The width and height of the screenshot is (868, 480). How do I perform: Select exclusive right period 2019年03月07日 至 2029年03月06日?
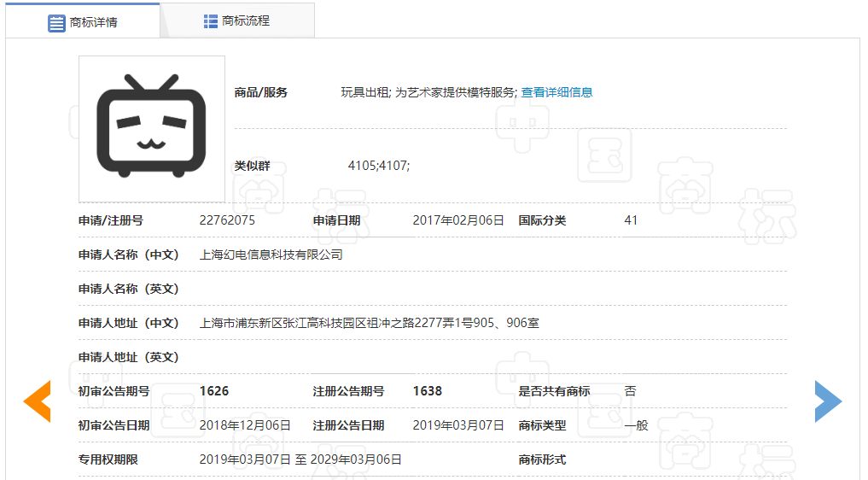tap(300, 460)
